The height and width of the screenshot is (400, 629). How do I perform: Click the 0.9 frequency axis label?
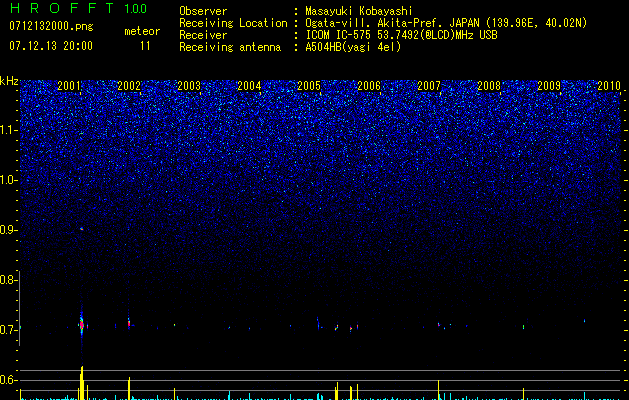(x=8, y=230)
